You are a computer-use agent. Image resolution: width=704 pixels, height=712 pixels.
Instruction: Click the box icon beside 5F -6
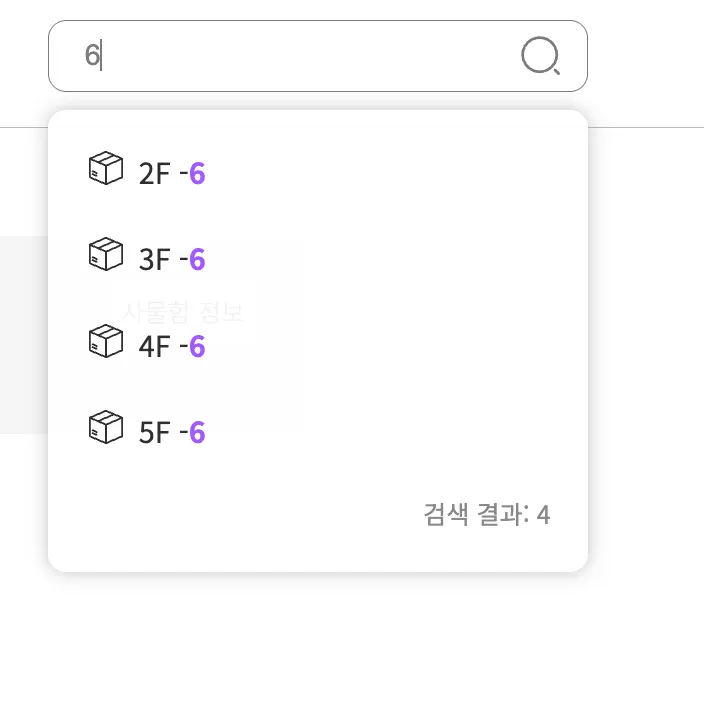[x=105, y=428]
